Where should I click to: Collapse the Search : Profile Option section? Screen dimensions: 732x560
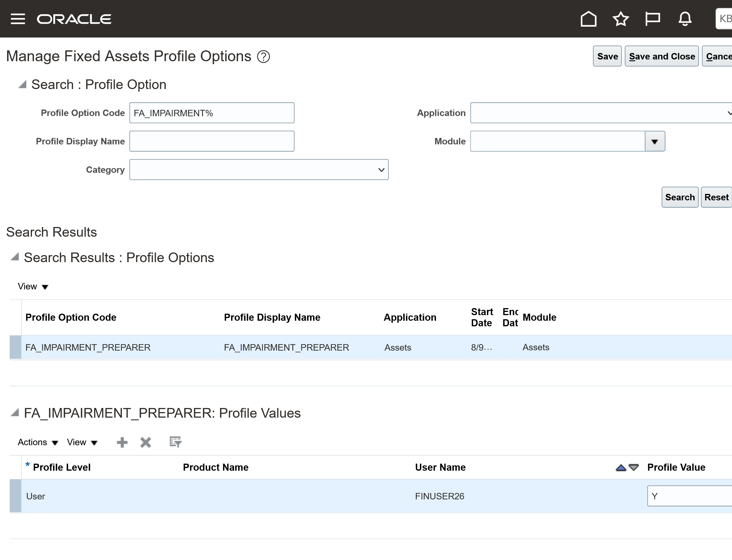[x=22, y=84]
